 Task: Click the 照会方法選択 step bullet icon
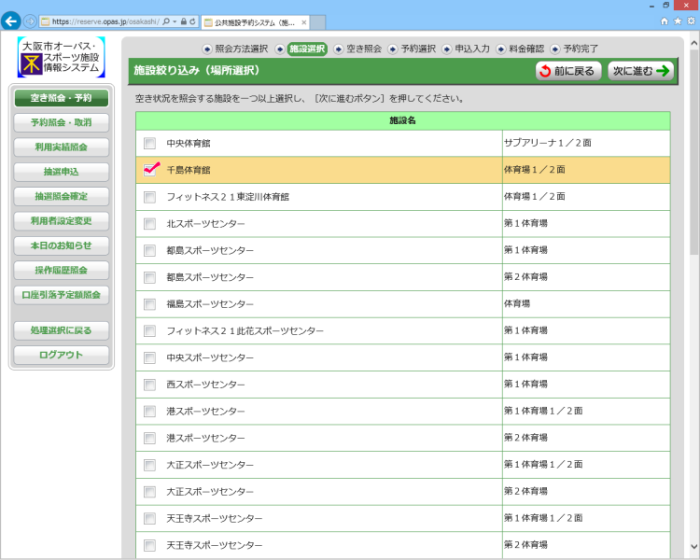click(x=207, y=49)
